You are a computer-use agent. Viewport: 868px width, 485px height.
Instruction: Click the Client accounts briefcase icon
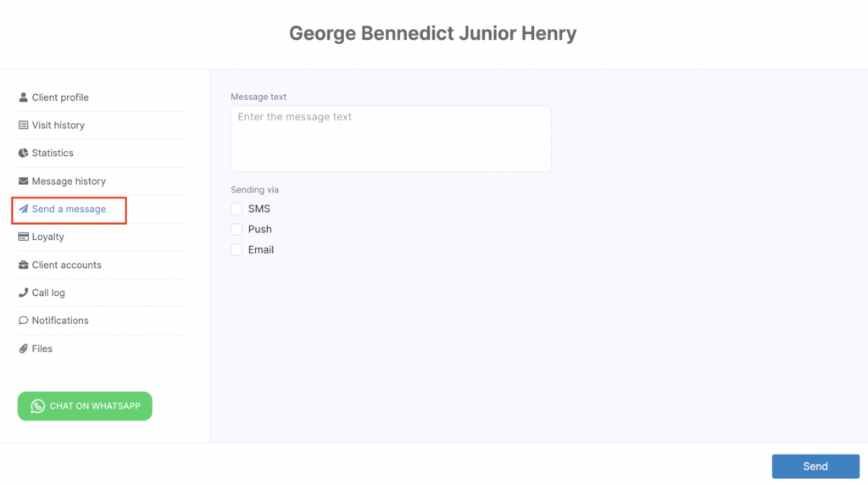[24, 265]
